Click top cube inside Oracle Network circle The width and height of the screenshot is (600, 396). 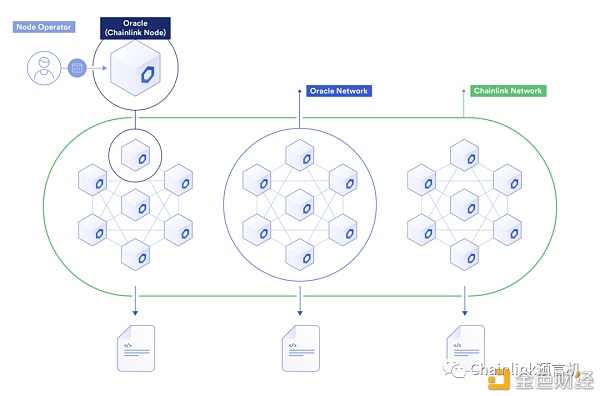pos(300,155)
